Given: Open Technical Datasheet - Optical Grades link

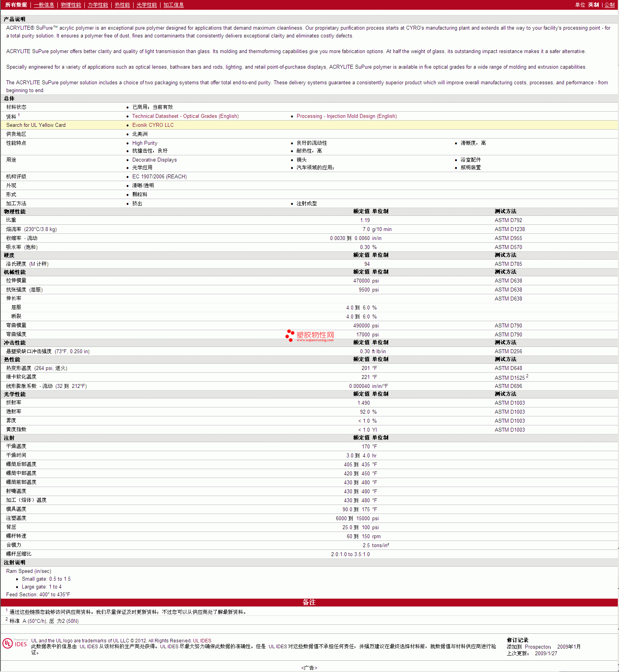Looking at the screenshot, I should click(186, 116).
